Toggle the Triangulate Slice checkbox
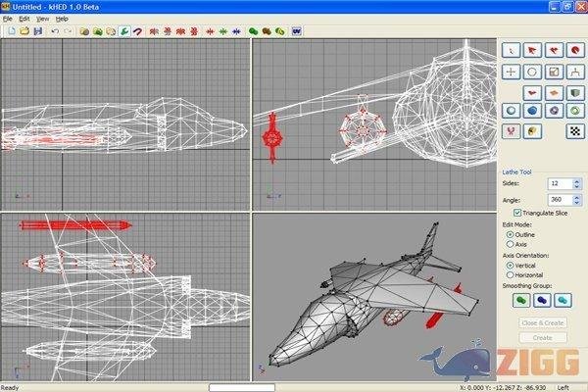 coord(518,213)
